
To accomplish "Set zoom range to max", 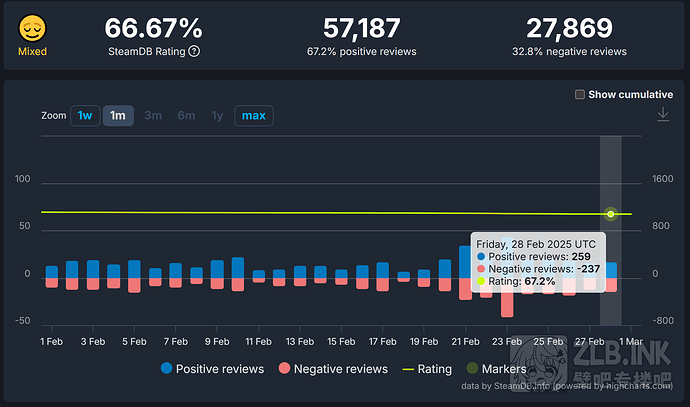I will 253,116.
